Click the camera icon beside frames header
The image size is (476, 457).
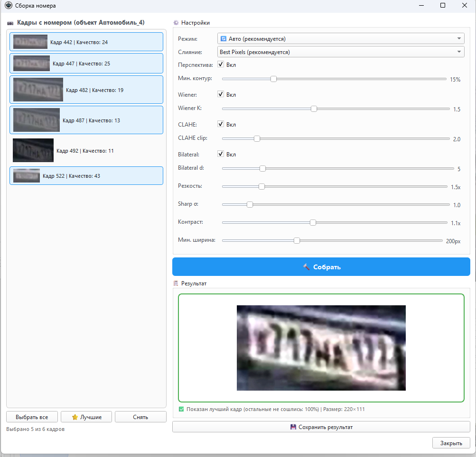(10, 23)
